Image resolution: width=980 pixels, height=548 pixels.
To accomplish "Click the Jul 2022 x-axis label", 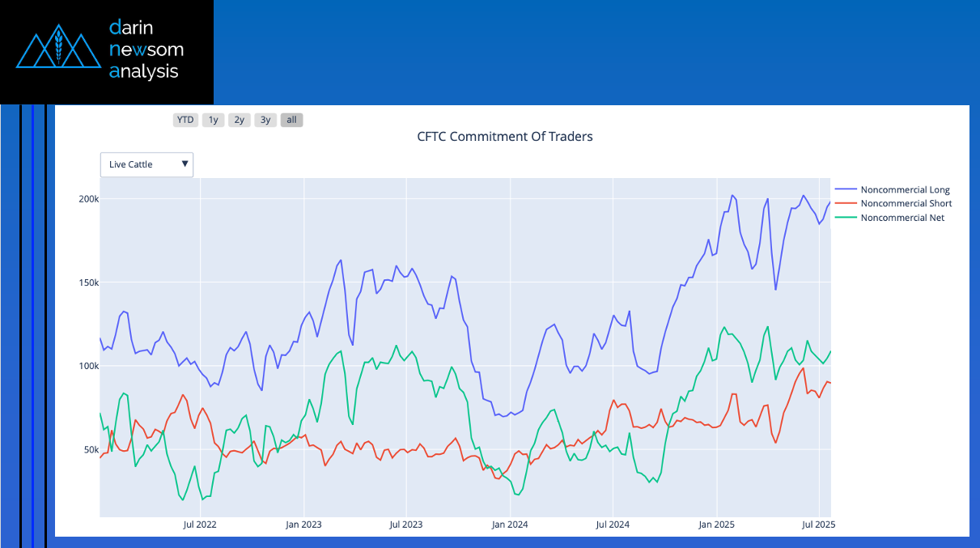I will click(200, 525).
